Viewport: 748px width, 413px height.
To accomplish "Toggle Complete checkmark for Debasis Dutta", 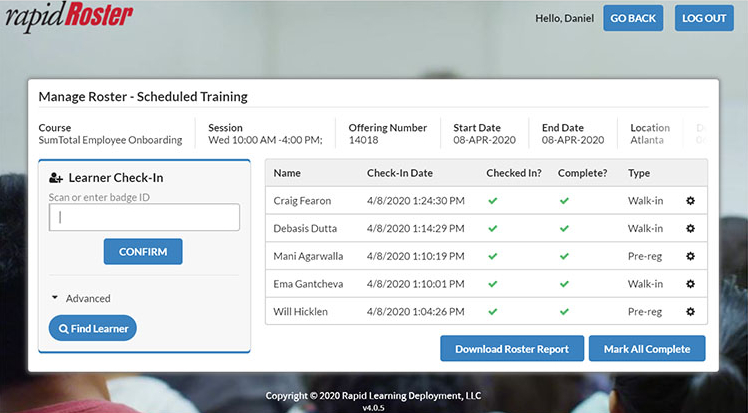I will [x=564, y=228].
